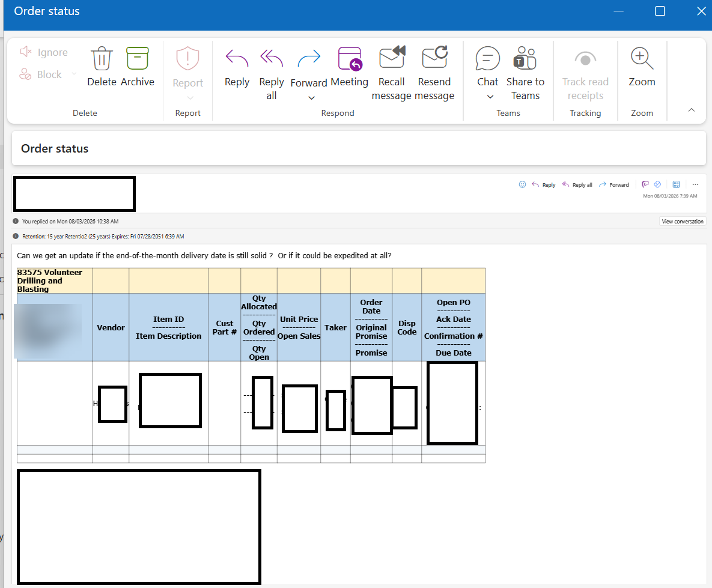
Task: Click the View conversation button
Action: click(683, 222)
